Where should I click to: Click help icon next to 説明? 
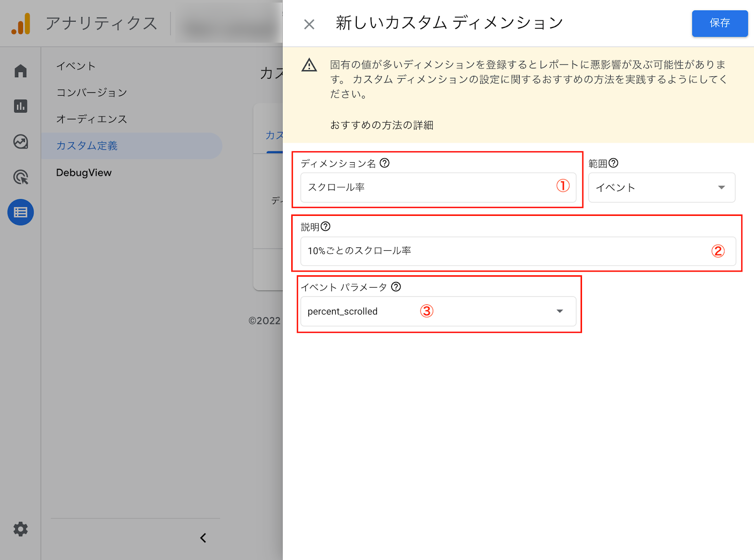coord(325,226)
